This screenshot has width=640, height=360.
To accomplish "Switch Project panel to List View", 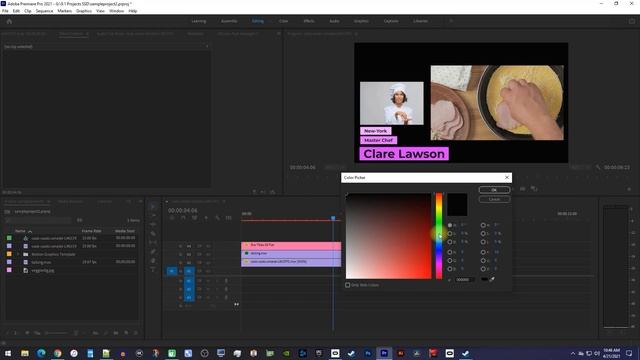I will pos(16,333).
